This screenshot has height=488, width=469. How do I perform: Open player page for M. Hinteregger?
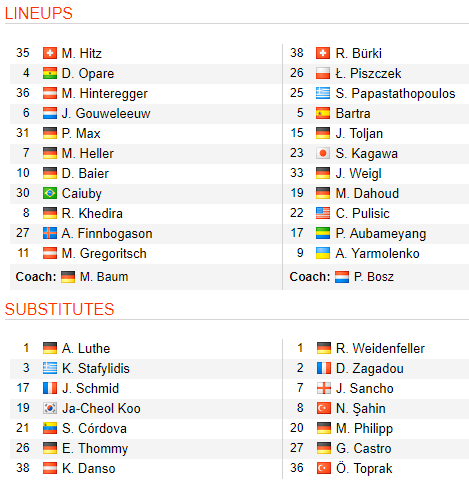click(105, 94)
